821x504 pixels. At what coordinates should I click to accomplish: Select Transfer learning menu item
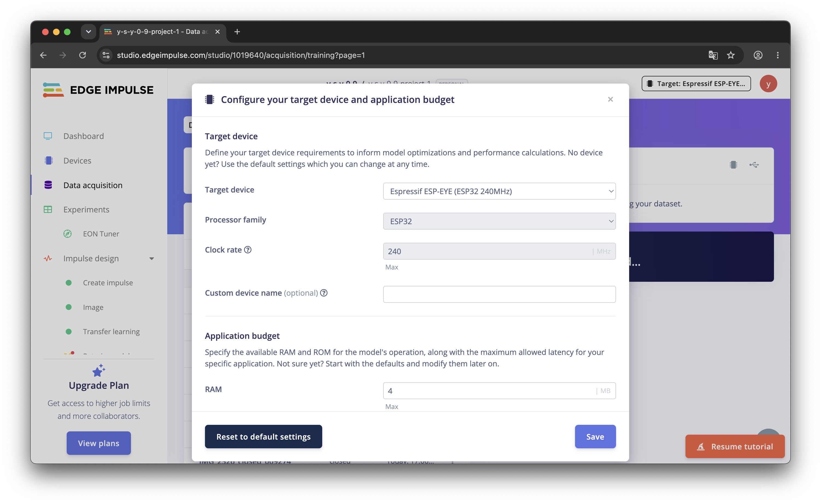111,331
